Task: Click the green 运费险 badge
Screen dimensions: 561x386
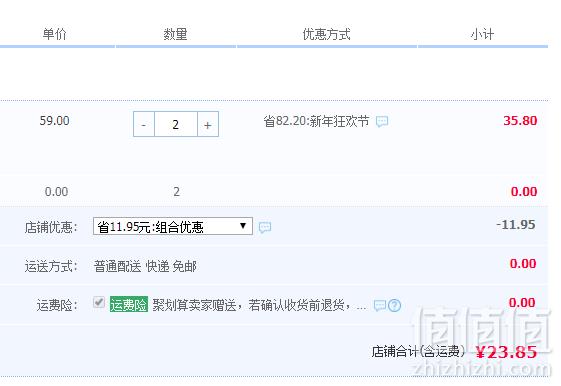Action: [129, 304]
